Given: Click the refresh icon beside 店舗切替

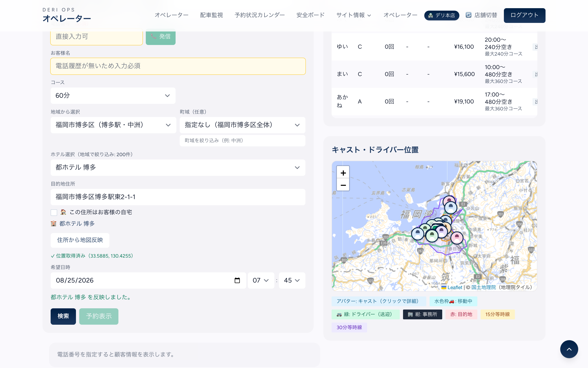Looking at the screenshot, I should pyautogui.click(x=468, y=15).
